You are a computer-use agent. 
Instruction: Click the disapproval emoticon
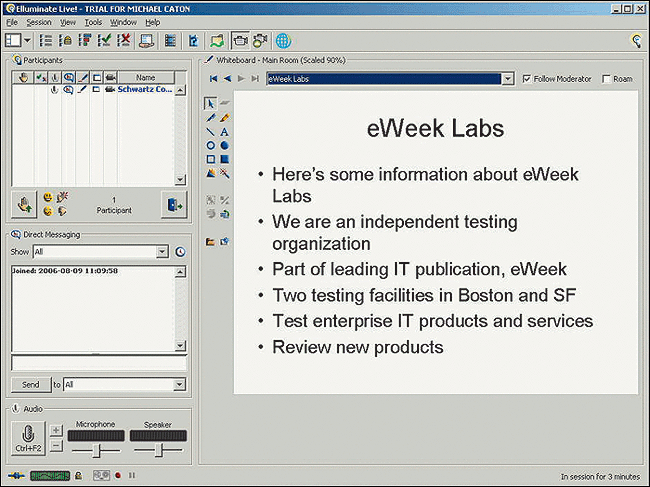pos(63,211)
